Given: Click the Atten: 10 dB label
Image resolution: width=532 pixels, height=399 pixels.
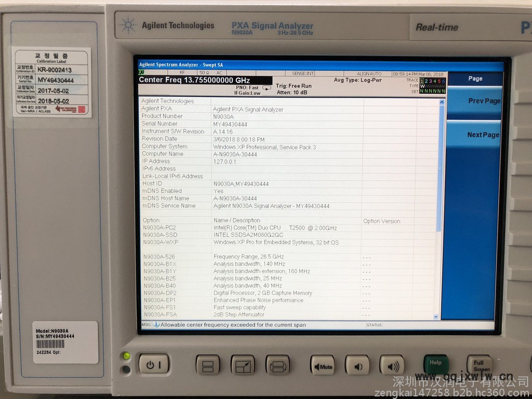Looking at the screenshot, I should point(292,92).
